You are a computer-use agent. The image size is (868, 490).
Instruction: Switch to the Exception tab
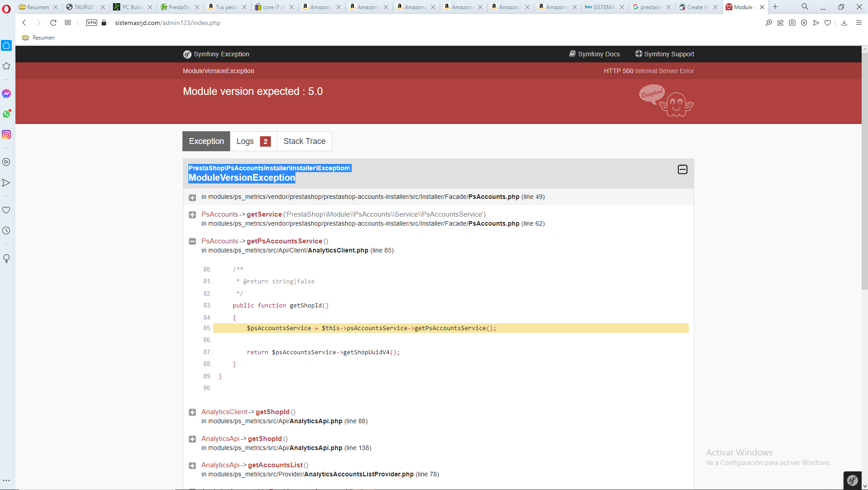coord(206,141)
